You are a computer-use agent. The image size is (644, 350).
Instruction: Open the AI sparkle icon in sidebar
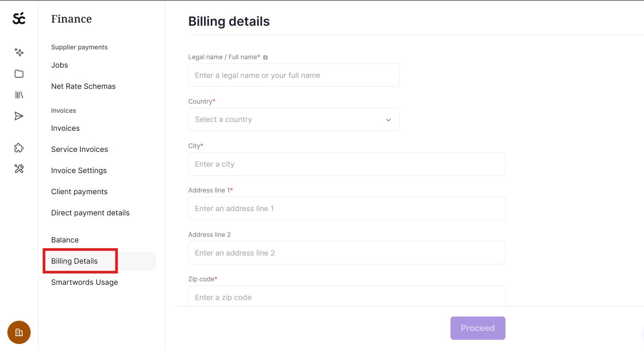[x=19, y=53]
